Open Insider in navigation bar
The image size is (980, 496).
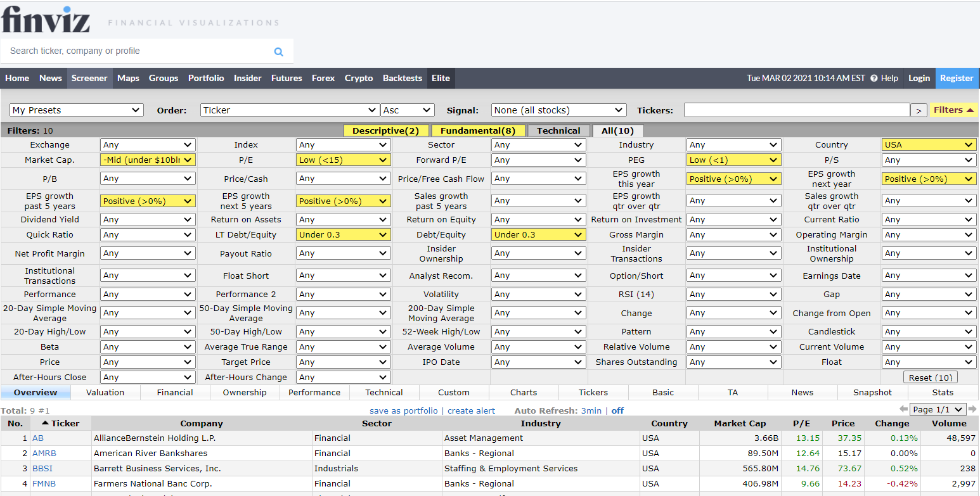coord(248,79)
